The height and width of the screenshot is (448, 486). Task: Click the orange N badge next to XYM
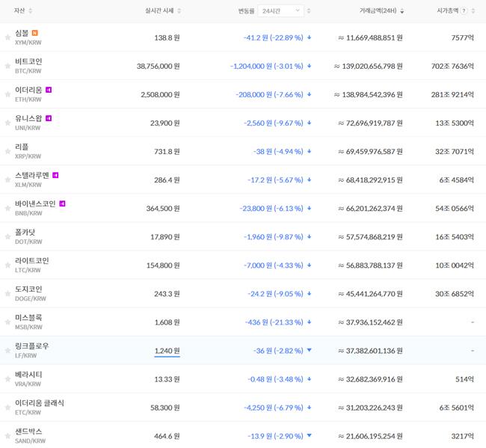[35, 33]
